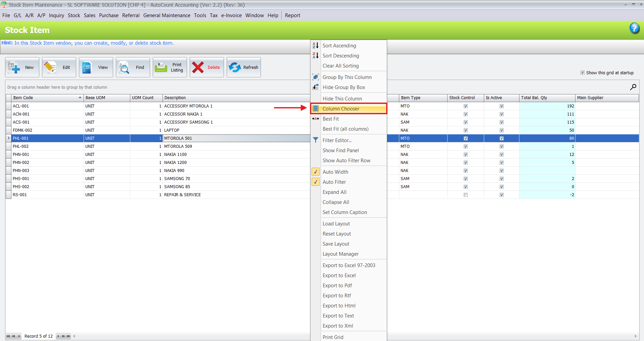Image resolution: width=644 pixels, height=341 pixels.
Task: Open the General Maintenance menu
Action: (167, 15)
